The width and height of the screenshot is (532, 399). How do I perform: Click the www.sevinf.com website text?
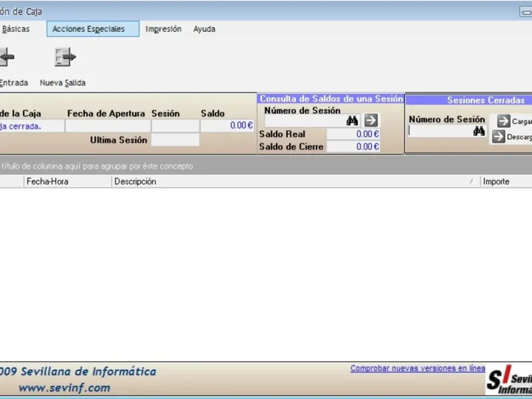[x=65, y=388]
